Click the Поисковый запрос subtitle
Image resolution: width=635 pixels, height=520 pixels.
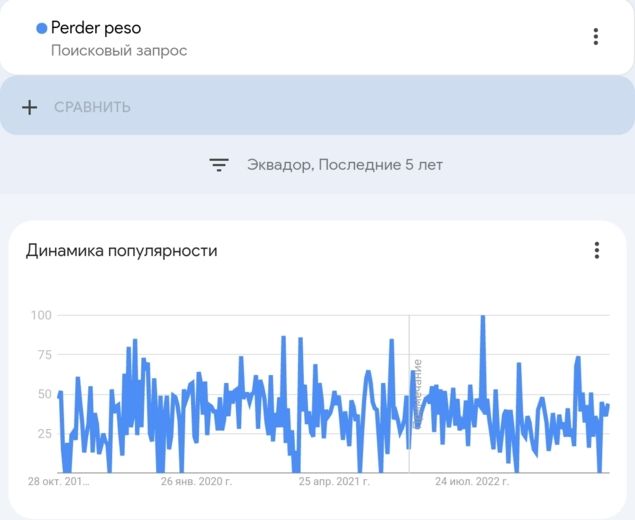pyautogui.click(x=119, y=50)
